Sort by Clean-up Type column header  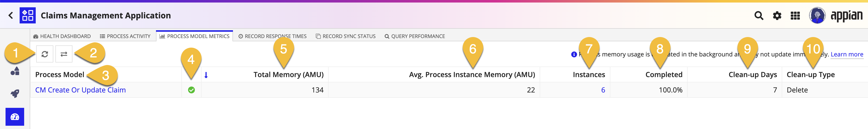point(810,75)
